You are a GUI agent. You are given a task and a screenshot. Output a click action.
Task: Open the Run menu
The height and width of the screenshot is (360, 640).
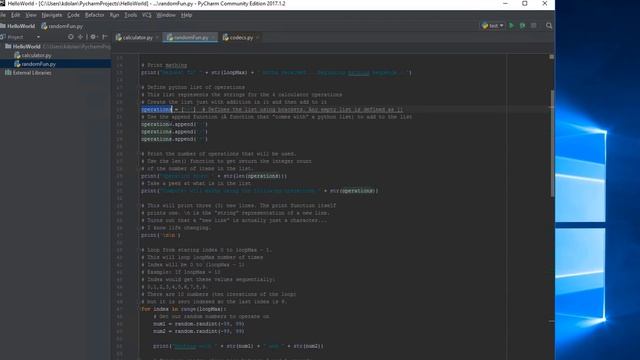[x=114, y=15]
